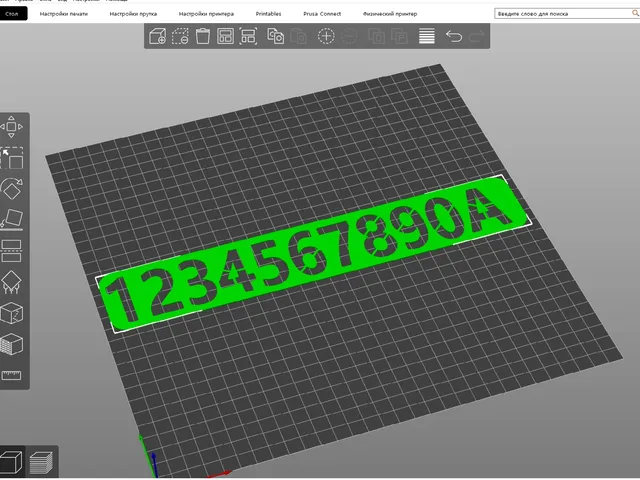Click the Delete all trash icon
Image resolution: width=640 pixels, height=480 pixels.
coord(202,36)
